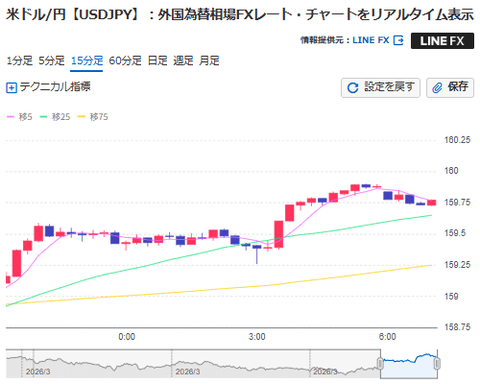The width and height of the screenshot is (480, 384).
Task: Click the 160.25 price axis label
Action: 457,140
